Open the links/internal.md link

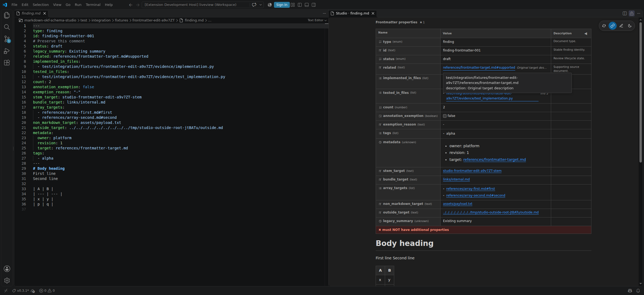point(456,179)
